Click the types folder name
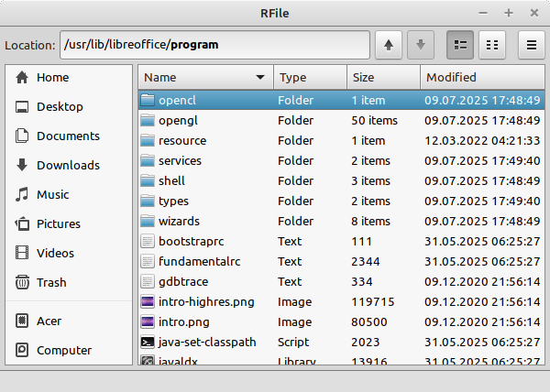This screenshot has height=392, width=550. 173,201
